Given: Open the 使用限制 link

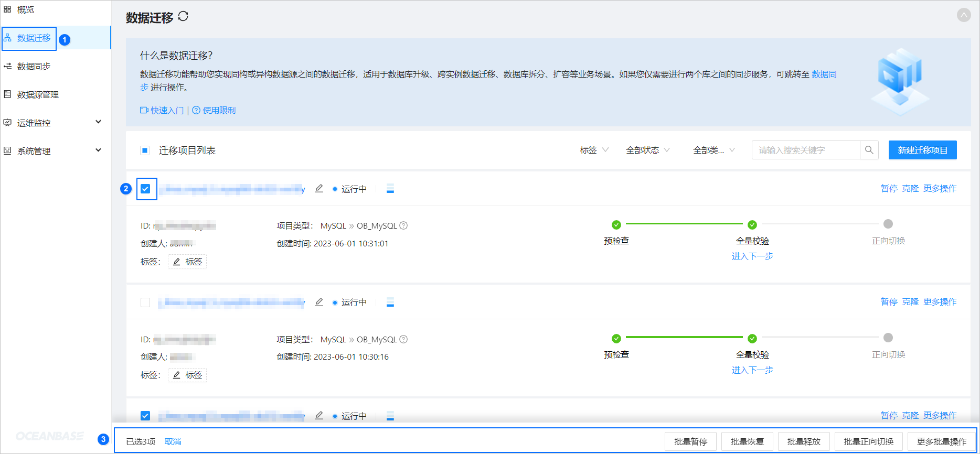Looking at the screenshot, I should click(214, 110).
